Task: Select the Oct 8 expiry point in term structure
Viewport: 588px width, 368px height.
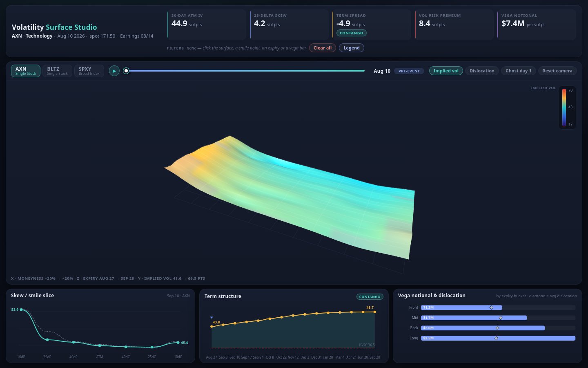Action: 270,319
